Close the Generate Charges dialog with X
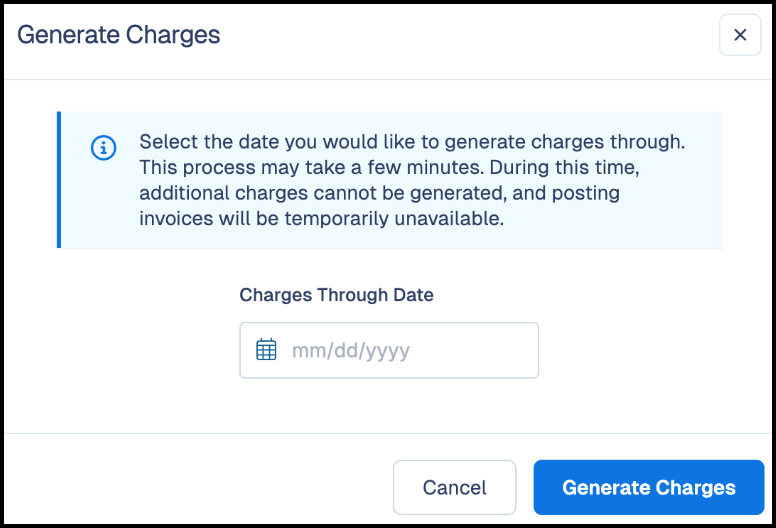The image size is (776, 528). (x=740, y=35)
